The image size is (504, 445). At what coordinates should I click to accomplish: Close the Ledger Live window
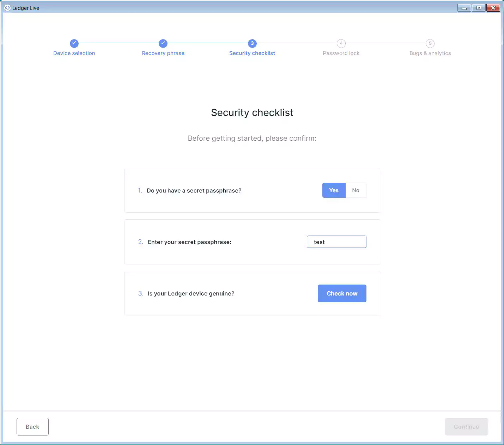point(493,8)
